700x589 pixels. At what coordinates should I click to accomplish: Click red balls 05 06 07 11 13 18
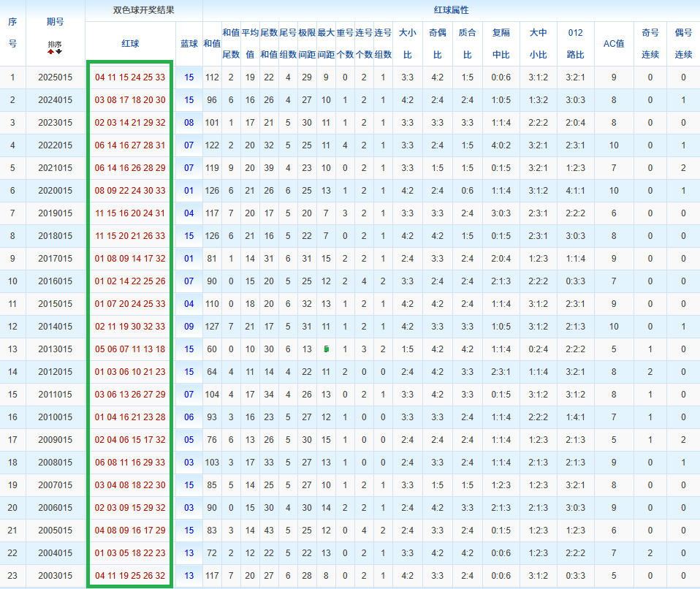pyautogui.click(x=130, y=349)
